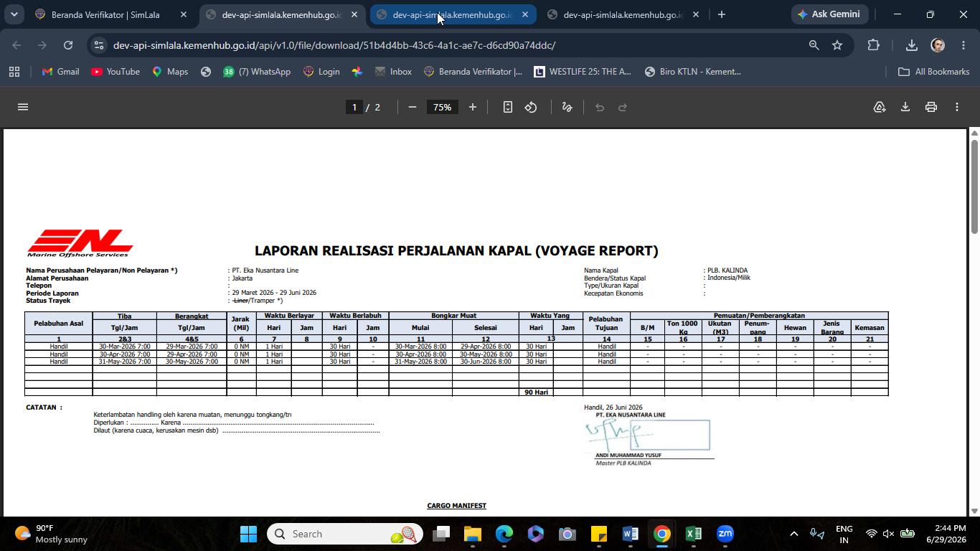The image size is (980, 551).
Task: Open the Chrome apps grid
Action: (x=14, y=72)
